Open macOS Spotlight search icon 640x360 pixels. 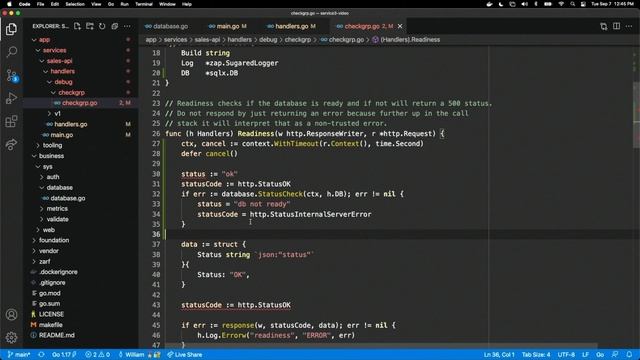tap(573, 4)
